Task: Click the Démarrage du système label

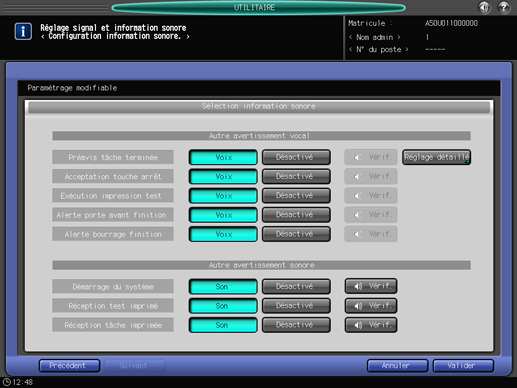Action: pos(113,287)
